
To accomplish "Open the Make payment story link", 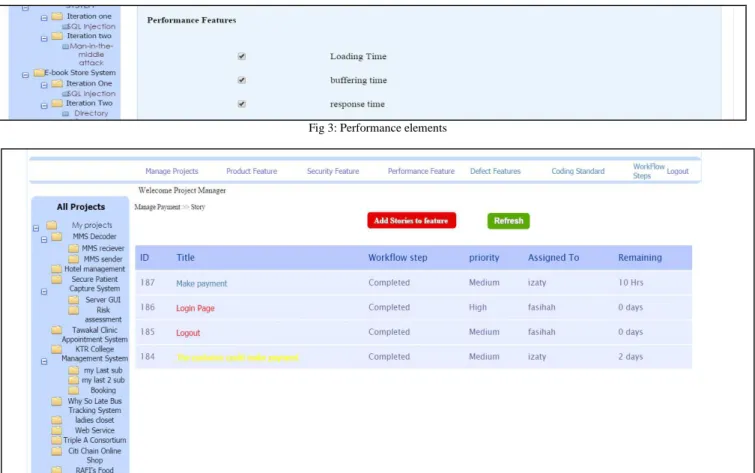I will coord(201,284).
